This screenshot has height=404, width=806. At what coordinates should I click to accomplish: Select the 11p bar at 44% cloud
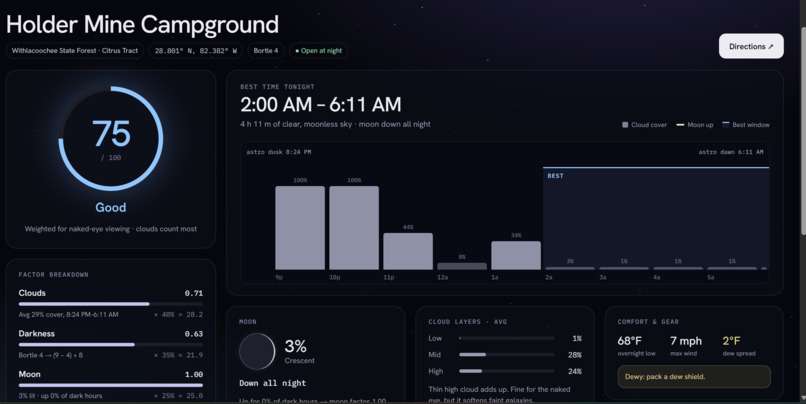click(x=408, y=251)
